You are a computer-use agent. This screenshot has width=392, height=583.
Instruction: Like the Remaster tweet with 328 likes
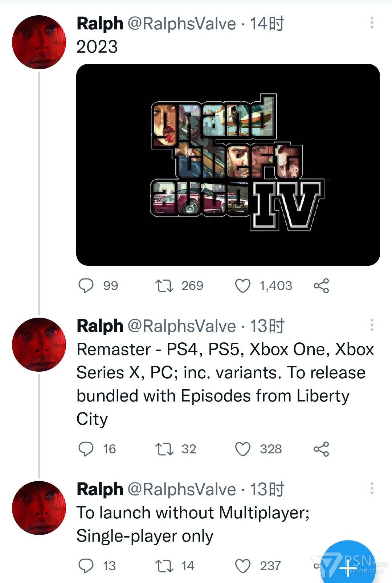(243, 449)
